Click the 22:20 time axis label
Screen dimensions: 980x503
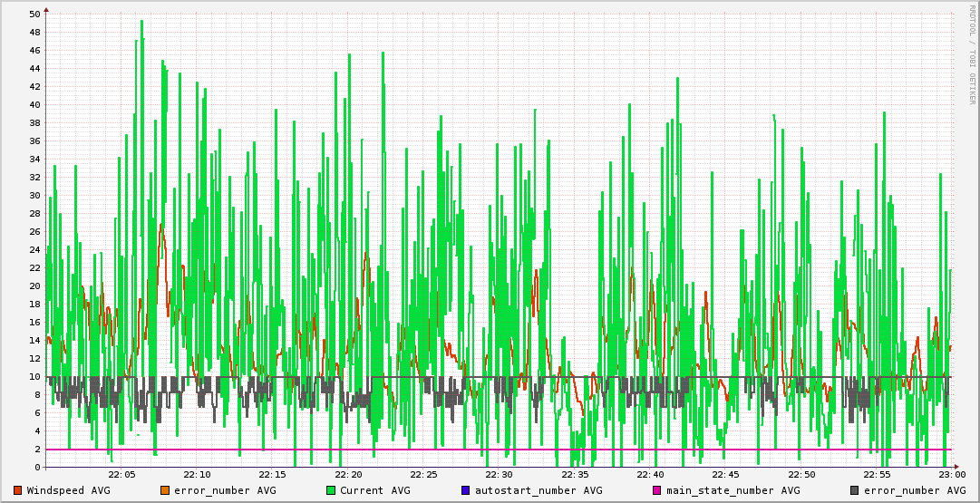point(348,475)
